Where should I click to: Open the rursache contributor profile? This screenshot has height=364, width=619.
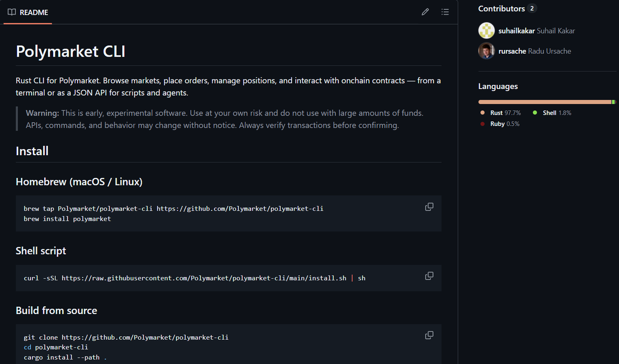[512, 51]
